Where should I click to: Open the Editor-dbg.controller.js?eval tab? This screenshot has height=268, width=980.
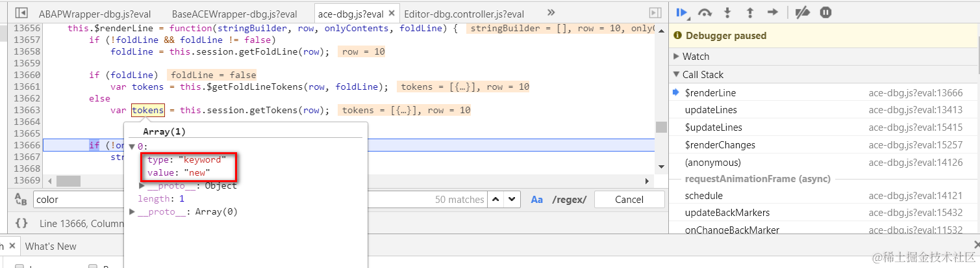point(464,14)
